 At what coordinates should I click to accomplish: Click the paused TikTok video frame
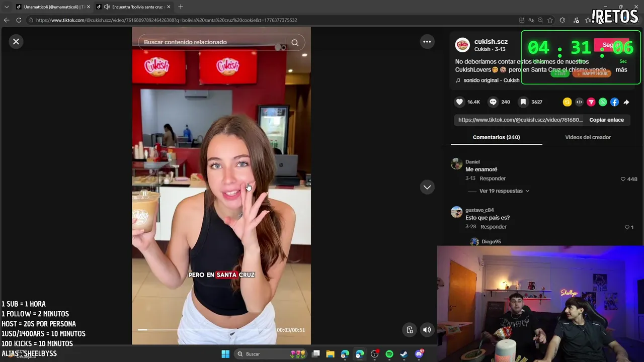(x=221, y=186)
